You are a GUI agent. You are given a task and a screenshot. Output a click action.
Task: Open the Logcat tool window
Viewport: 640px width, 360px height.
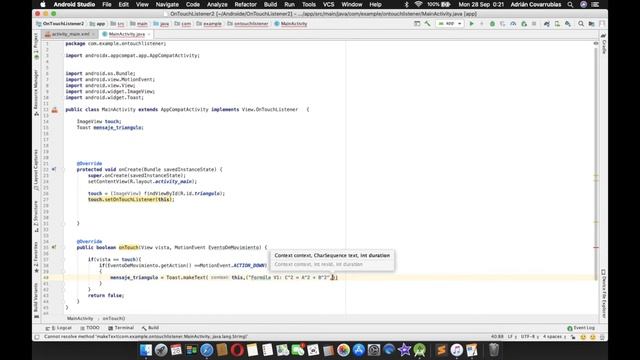pos(59,328)
